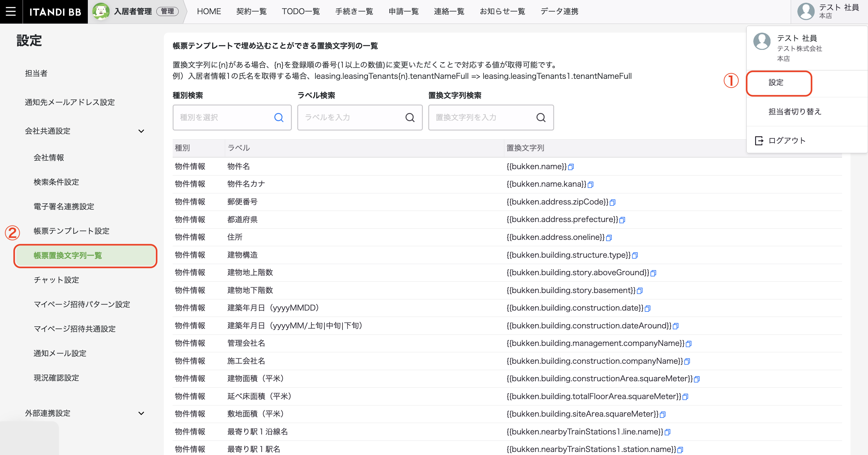This screenshot has width=868, height=455.
Task: Focus the ラベルを入力 search field
Action: click(359, 118)
